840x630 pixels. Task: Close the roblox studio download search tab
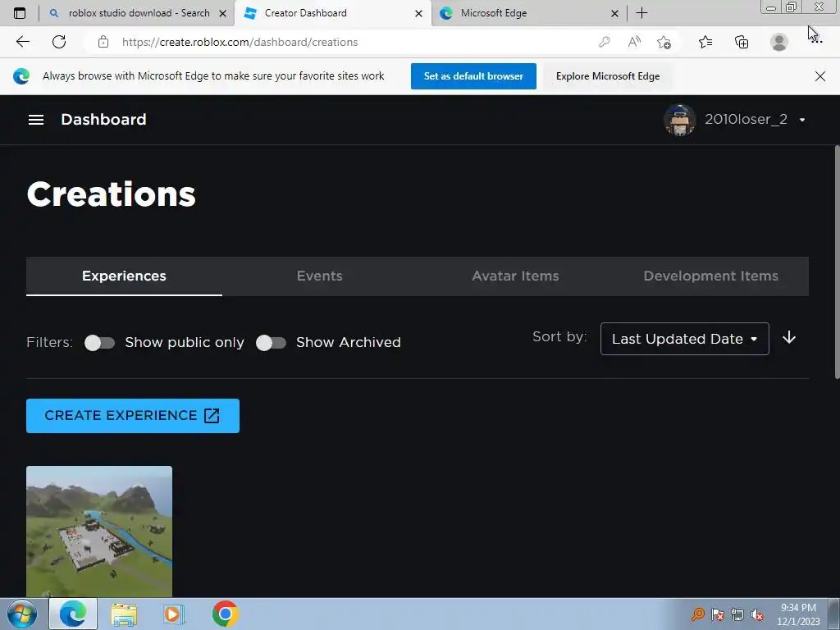pyautogui.click(x=223, y=13)
